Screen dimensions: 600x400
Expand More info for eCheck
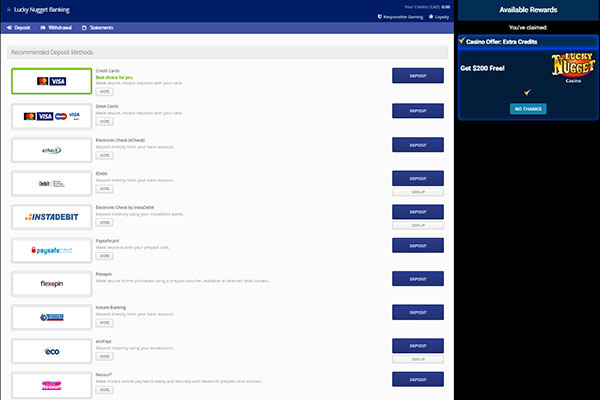pos(104,155)
